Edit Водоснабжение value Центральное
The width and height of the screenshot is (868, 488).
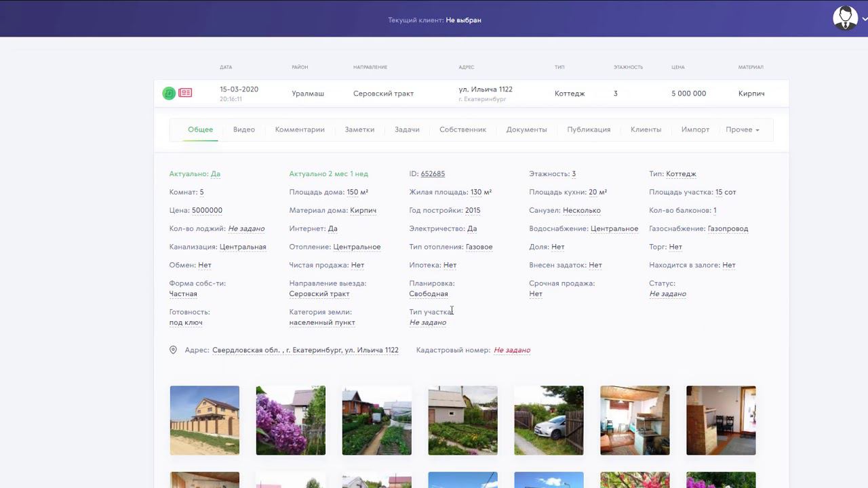614,229
